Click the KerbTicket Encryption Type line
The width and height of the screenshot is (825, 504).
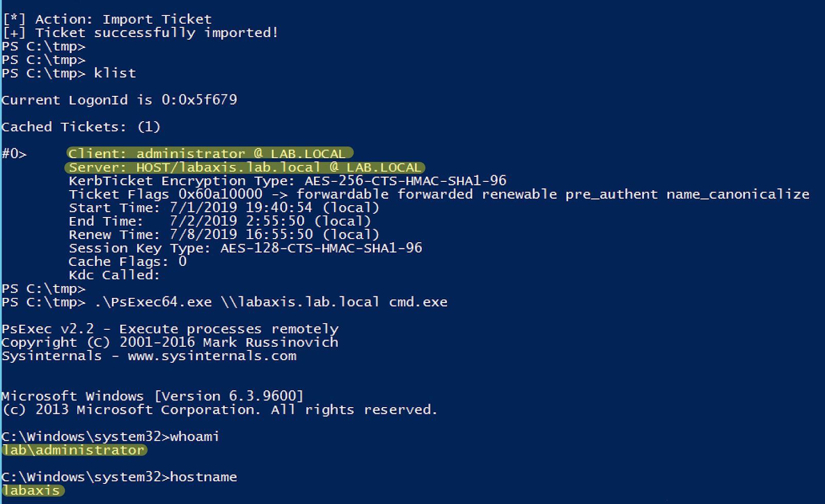click(x=288, y=181)
